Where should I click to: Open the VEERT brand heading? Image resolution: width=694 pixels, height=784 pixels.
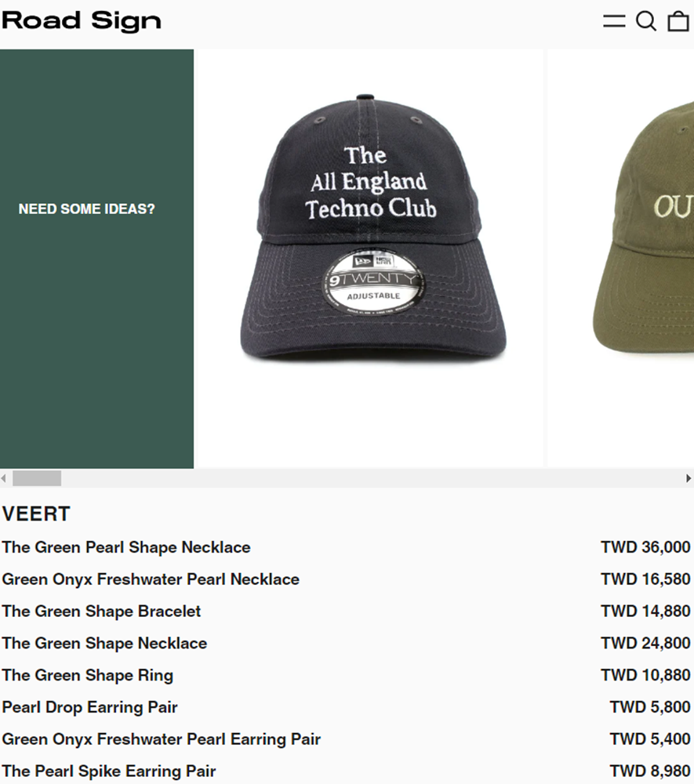(36, 514)
